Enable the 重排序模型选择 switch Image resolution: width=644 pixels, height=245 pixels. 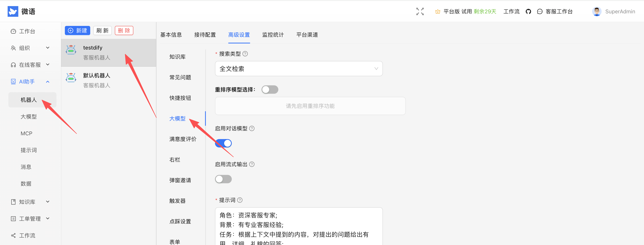270,89
